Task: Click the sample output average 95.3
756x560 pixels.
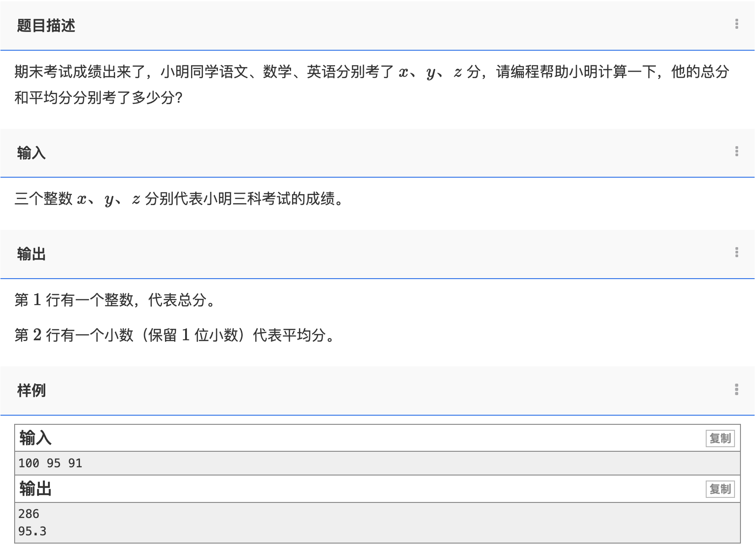Action: (32, 531)
